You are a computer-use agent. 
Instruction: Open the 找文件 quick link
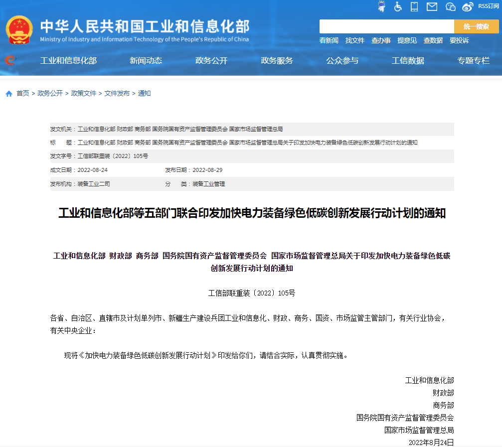point(355,40)
